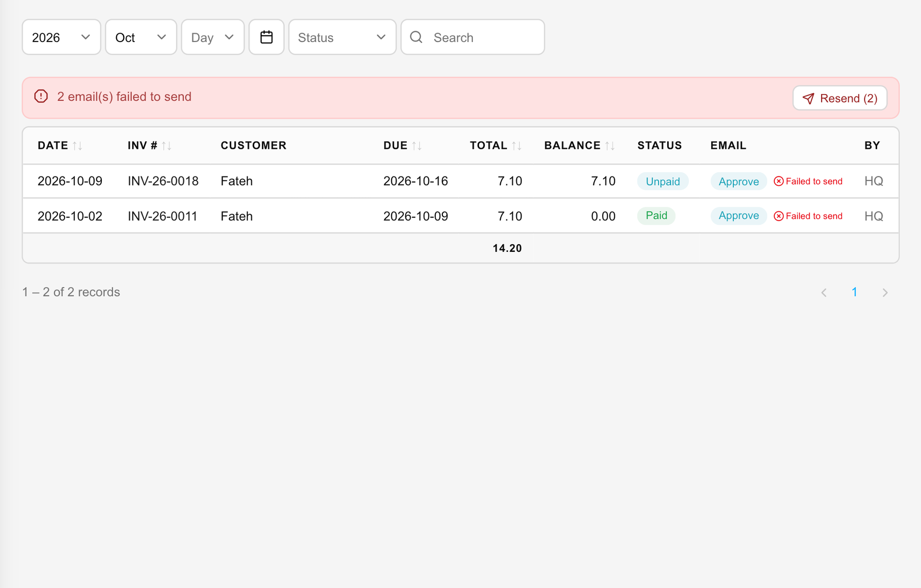Select invoice number INV-26-0018
The image size is (921, 588).
[163, 181]
